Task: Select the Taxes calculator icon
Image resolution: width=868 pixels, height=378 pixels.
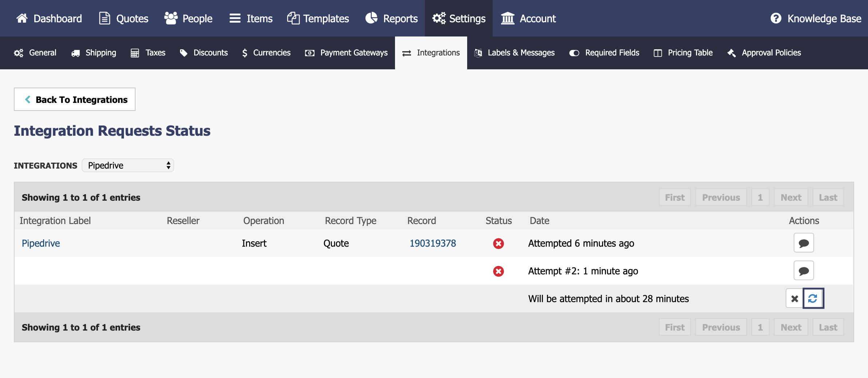Action: 135,53
